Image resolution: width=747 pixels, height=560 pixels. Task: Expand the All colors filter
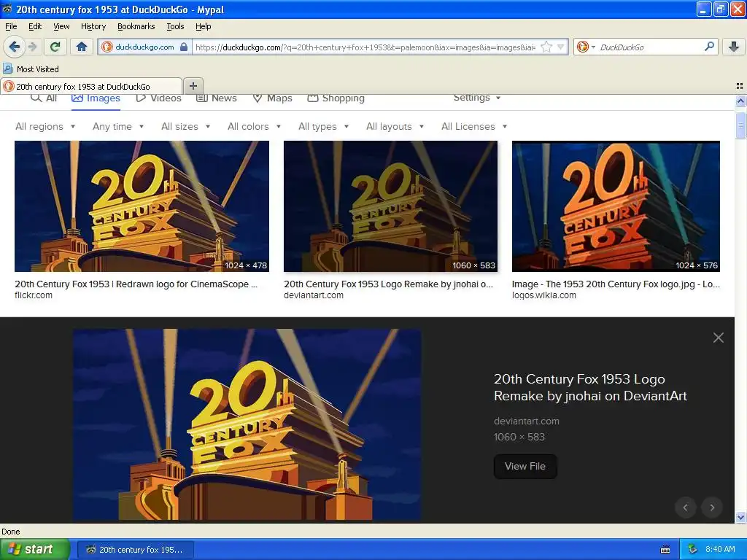[x=255, y=126]
